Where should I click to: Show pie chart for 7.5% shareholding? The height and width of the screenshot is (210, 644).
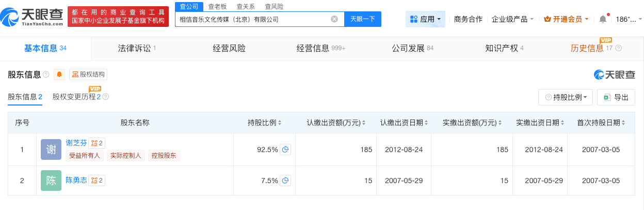click(x=285, y=181)
